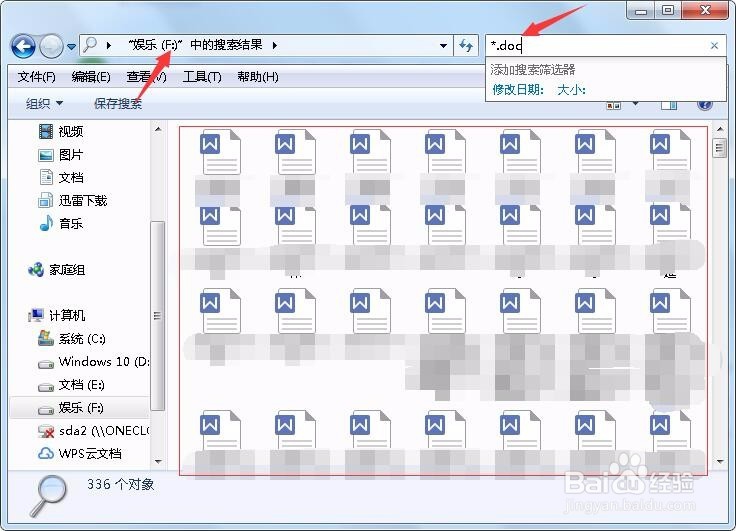Click the 文档 (E:) drive icon
Viewport: 736px width, 531px height.
click(46, 387)
